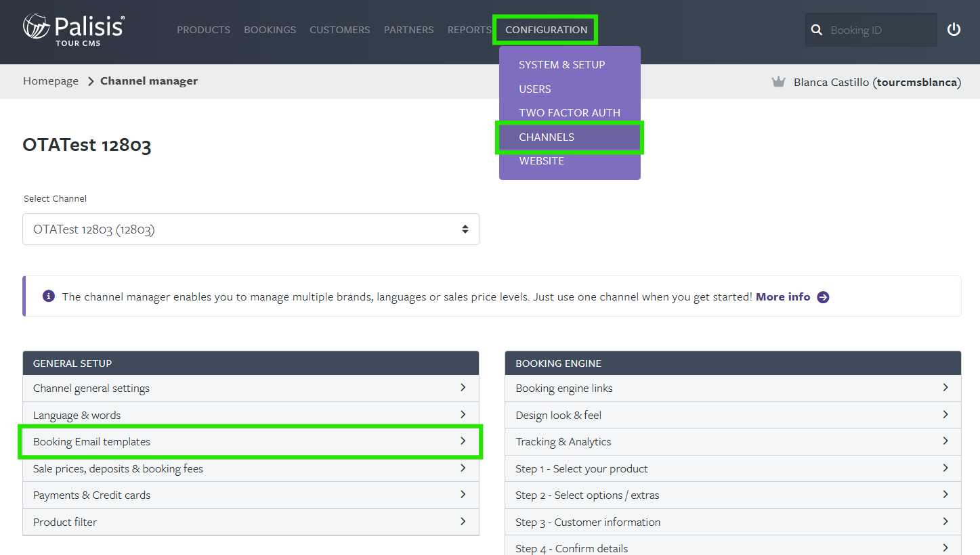Click the OTATest 12803 heading
Screen dimensions: 980x555
87,145
